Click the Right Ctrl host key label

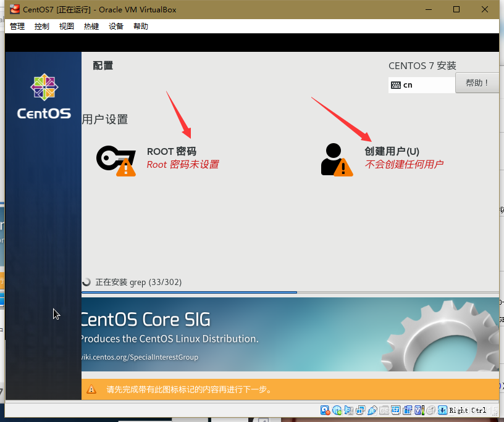coord(468,410)
